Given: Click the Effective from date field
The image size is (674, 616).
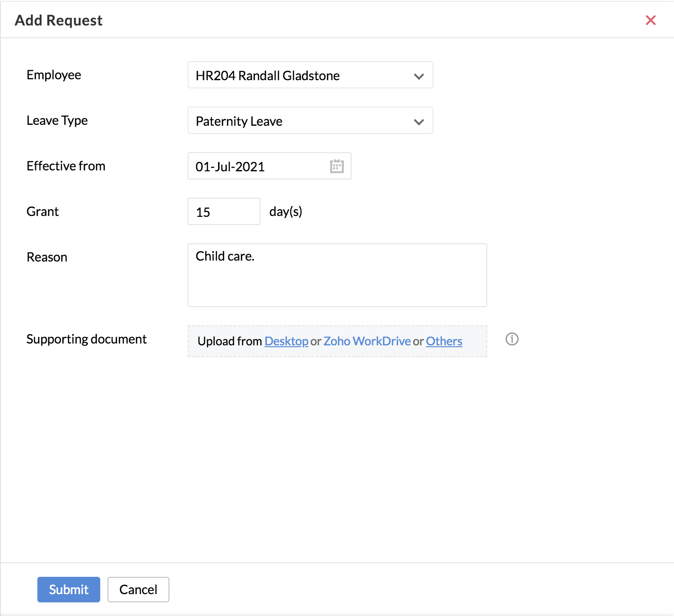Looking at the screenshot, I should coord(255,167).
